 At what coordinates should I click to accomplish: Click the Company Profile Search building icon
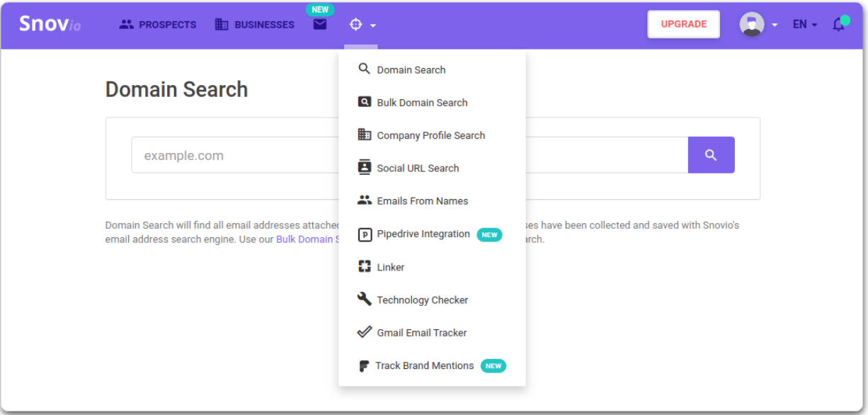coord(365,135)
